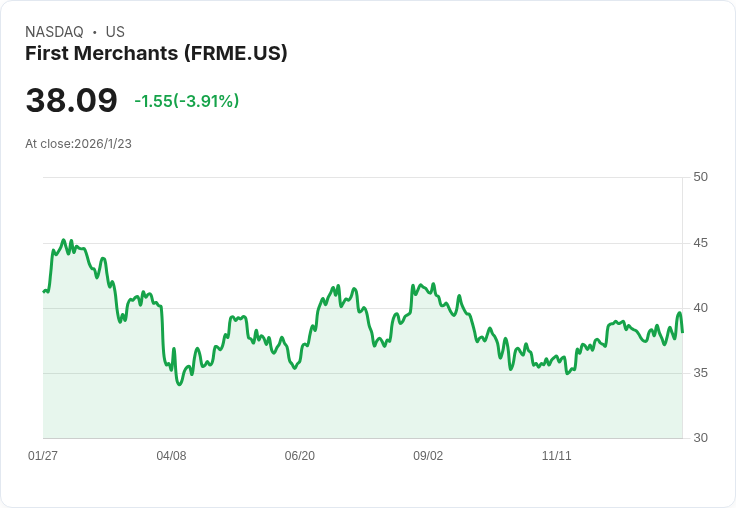Click the 30 y-axis price label
The width and height of the screenshot is (736, 508).
point(700,438)
